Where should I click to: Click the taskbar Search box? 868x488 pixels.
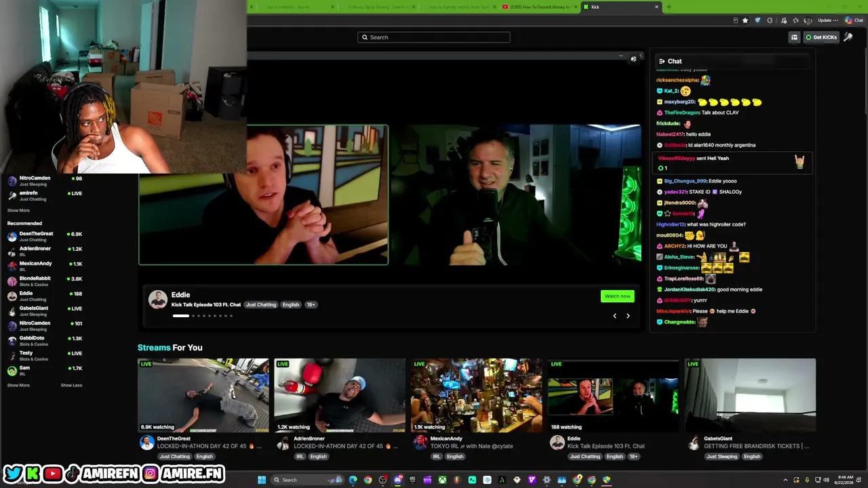pos(307,480)
